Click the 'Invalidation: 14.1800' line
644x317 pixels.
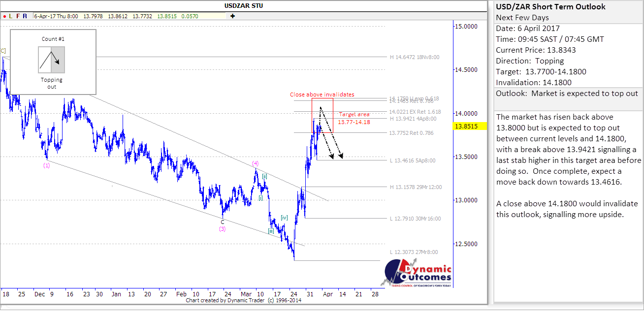click(534, 83)
